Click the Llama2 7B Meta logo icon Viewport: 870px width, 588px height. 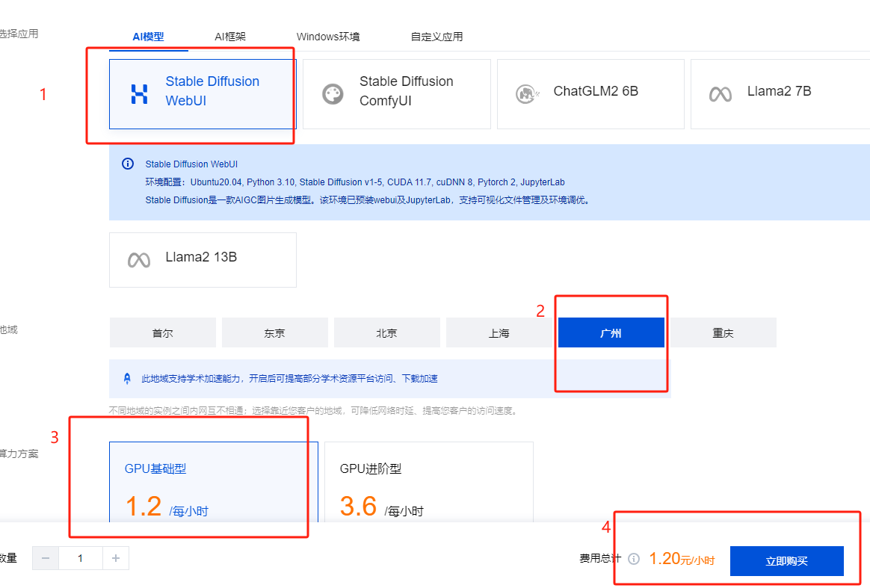[x=721, y=94]
